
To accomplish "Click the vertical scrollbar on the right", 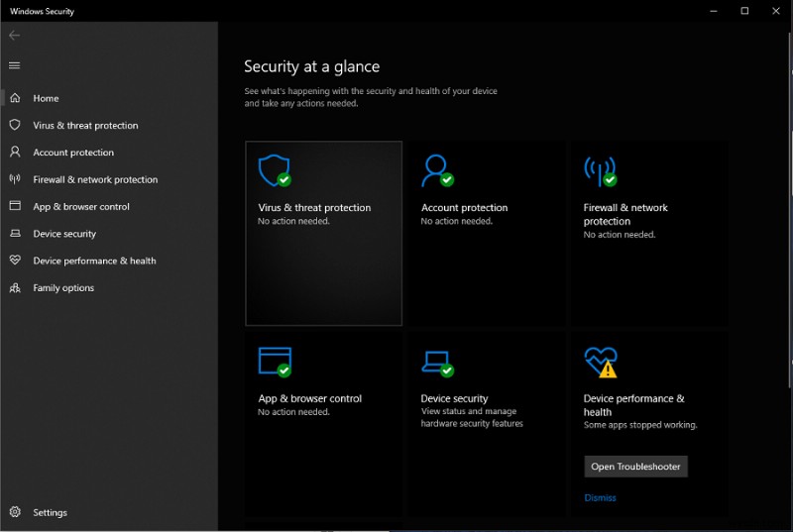I will (790, 210).
